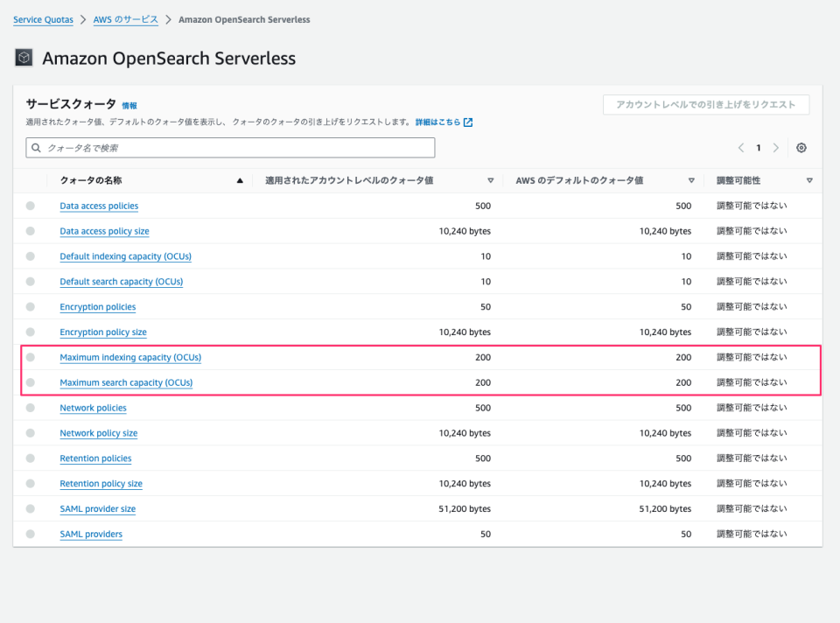Go to next page with right pagination arrow
Viewport: 840px width, 623px height.
776,148
